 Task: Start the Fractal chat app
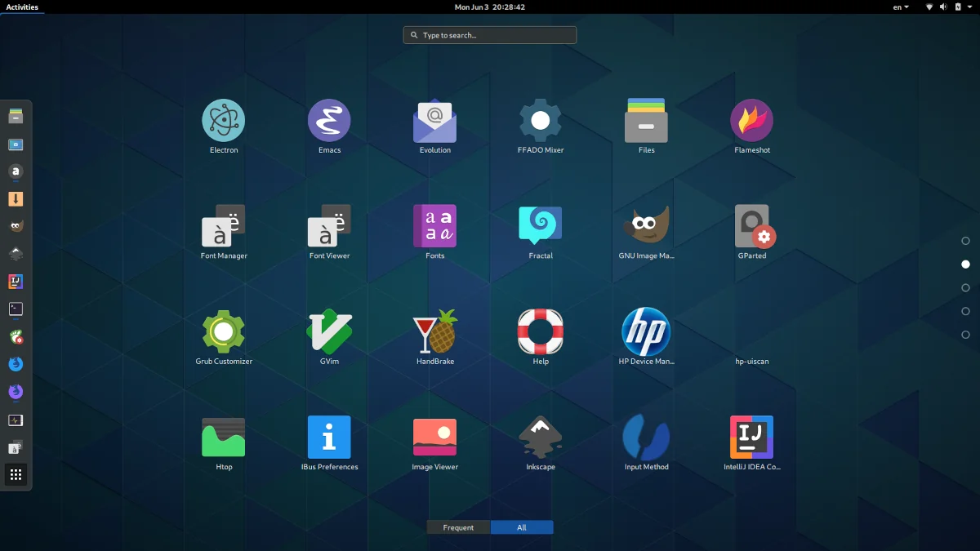pos(540,226)
